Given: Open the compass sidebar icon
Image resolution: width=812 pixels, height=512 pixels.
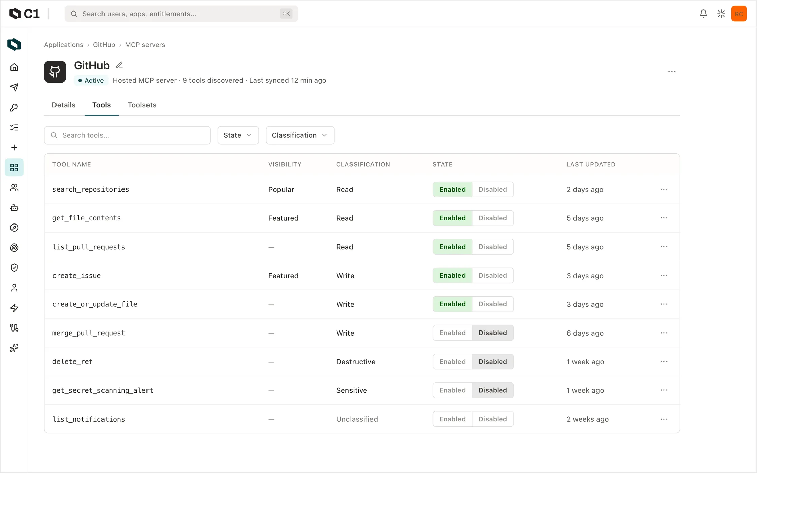Looking at the screenshot, I should [x=14, y=228].
